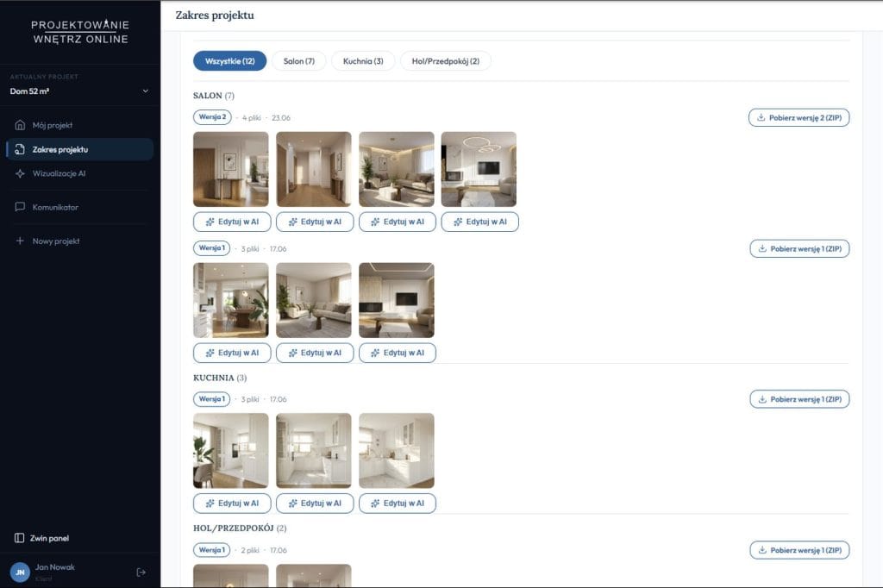This screenshot has width=883, height=588.
Task: Open first Kuchnia thumbnail with plant
Action: (x=231, y=451)
